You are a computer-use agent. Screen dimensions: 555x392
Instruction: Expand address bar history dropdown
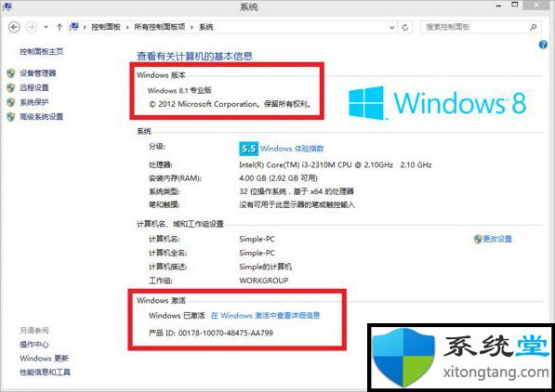coord(391,27)
